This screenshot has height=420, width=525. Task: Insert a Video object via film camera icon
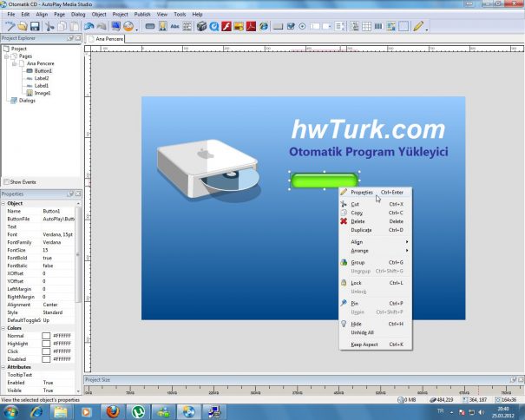(x=201, y=26)
